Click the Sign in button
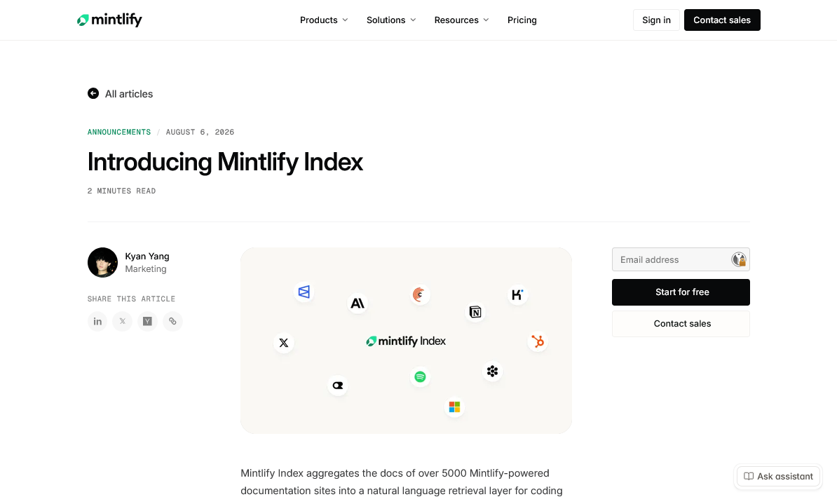Viewport: 837px width, 504px height. (656, 20)
